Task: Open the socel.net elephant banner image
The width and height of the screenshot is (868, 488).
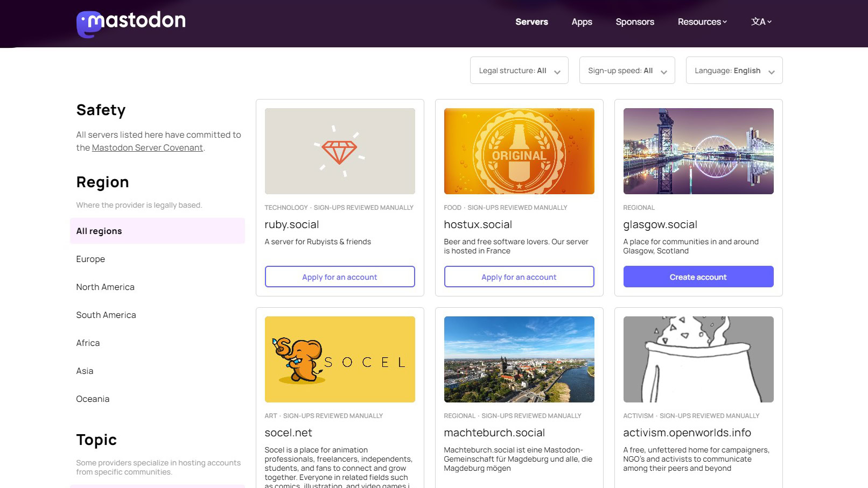Action: 340,359
